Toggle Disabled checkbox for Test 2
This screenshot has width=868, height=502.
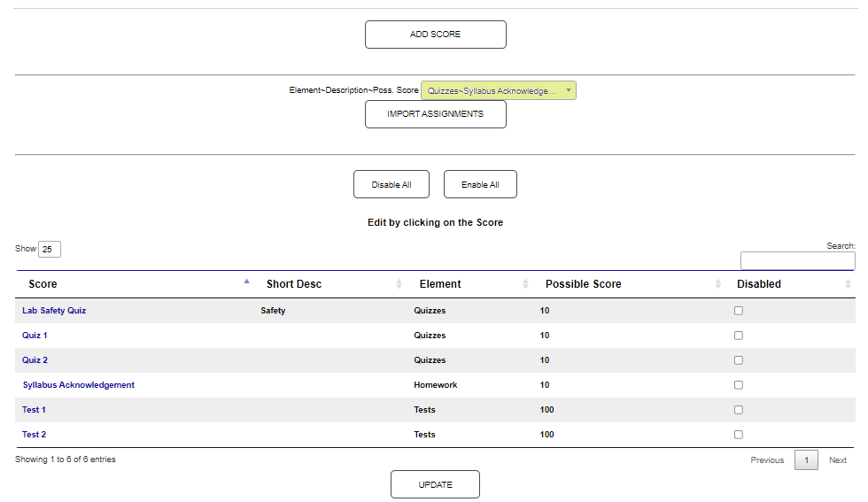point(739,435)
